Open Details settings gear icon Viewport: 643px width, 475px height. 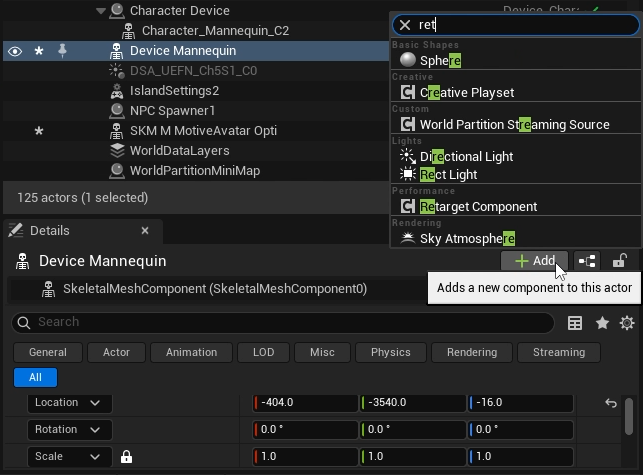[627, 323]
